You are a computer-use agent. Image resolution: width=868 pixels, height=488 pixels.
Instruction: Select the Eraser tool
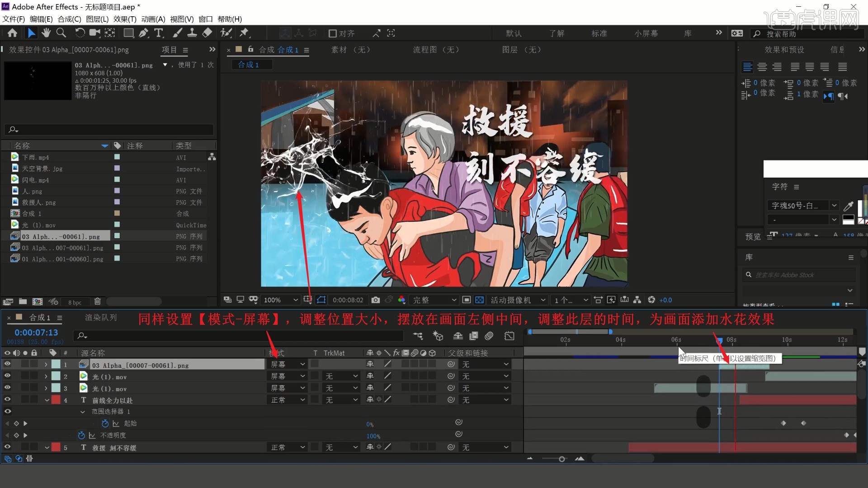[207, 33]
